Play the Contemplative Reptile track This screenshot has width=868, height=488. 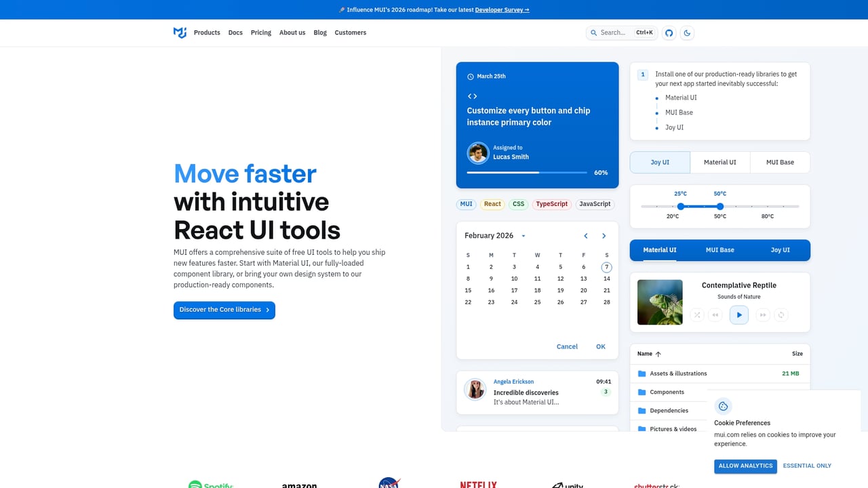(x=738, y=314)
